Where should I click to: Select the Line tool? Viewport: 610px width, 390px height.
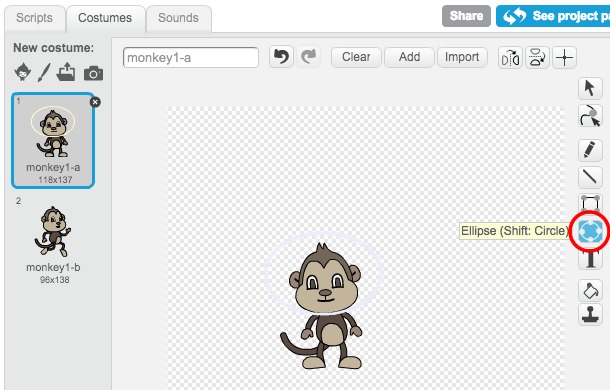[590, 177]
